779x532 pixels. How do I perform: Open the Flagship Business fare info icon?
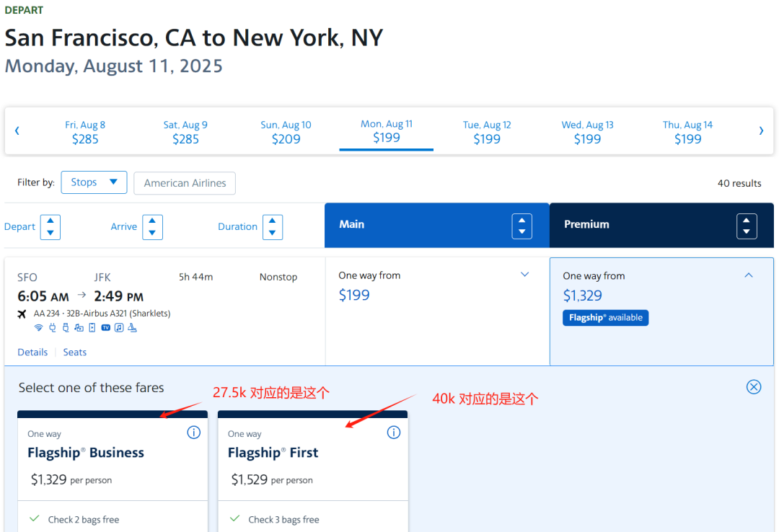click(193, 433)
